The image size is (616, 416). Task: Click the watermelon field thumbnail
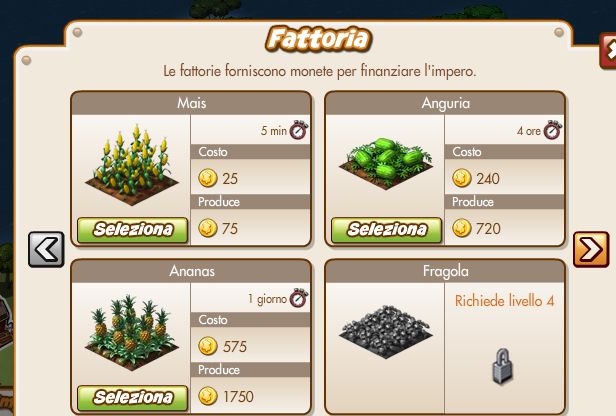tap(386, 163)
